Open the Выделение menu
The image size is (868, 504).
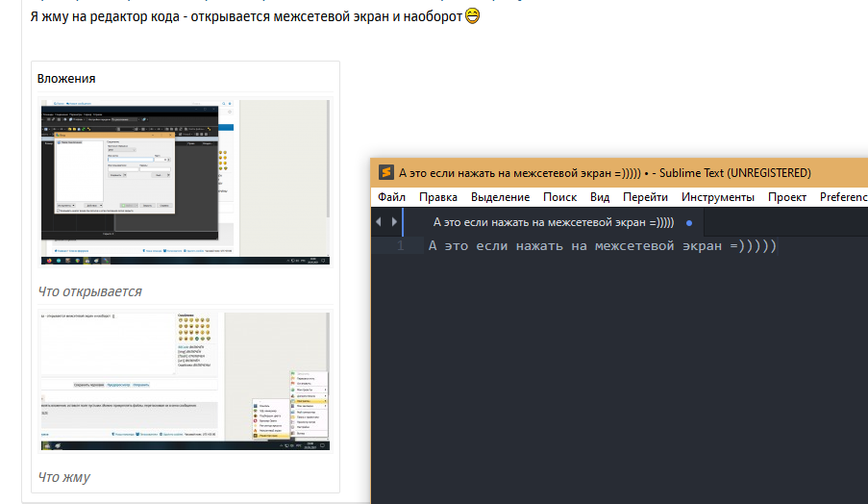pyautogui.click(x=500, y=197)
